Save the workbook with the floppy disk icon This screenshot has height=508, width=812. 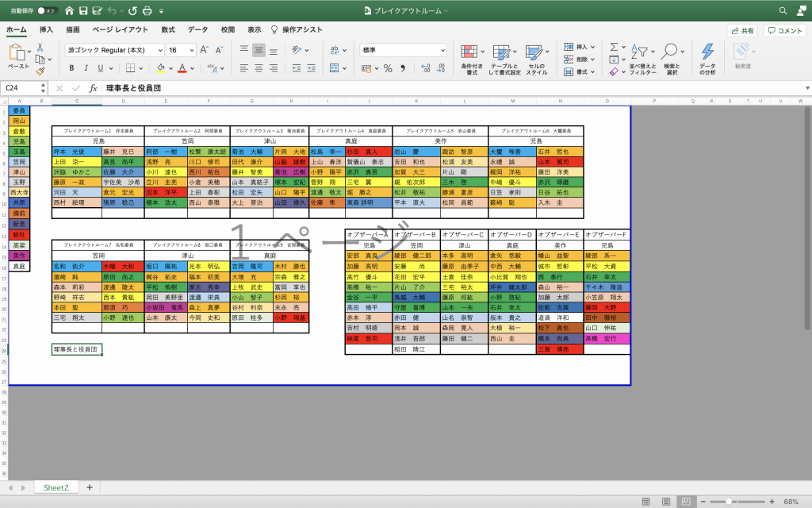tap(82, 10)
